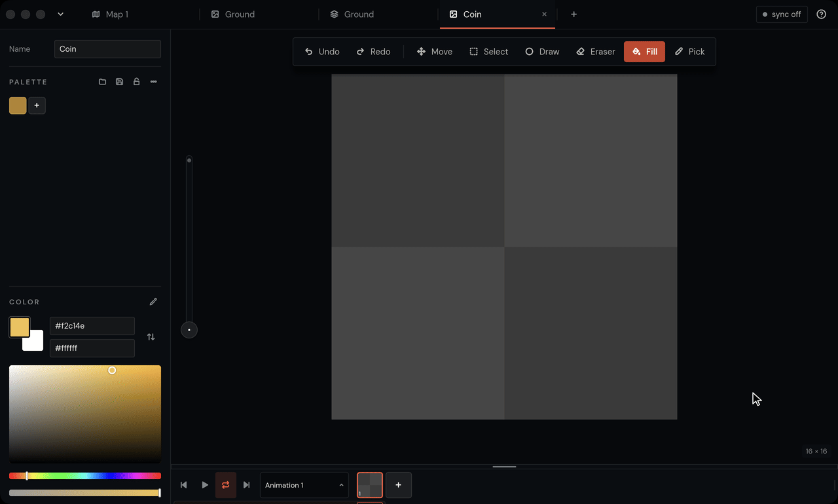The width and height of the screenshot is (838, 504).
Task: Play the animation
Action: coord(205,485)
